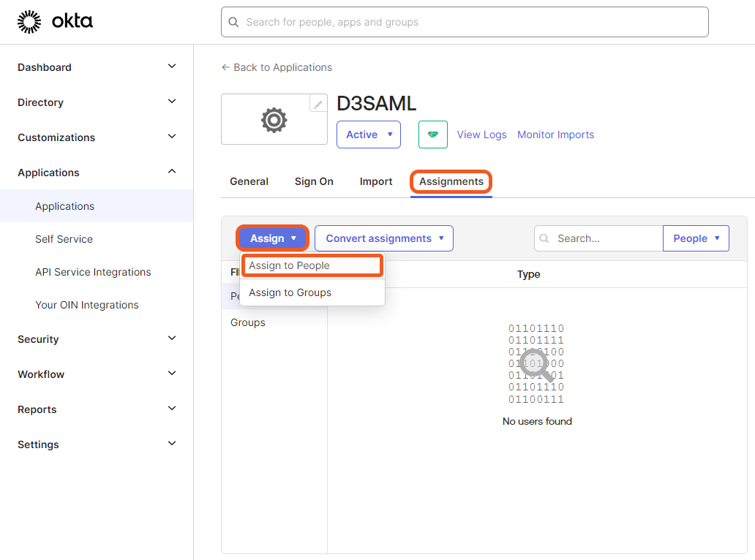Select Assign to People menu option
The image size is (755, 560).
(x=312, y=265)
